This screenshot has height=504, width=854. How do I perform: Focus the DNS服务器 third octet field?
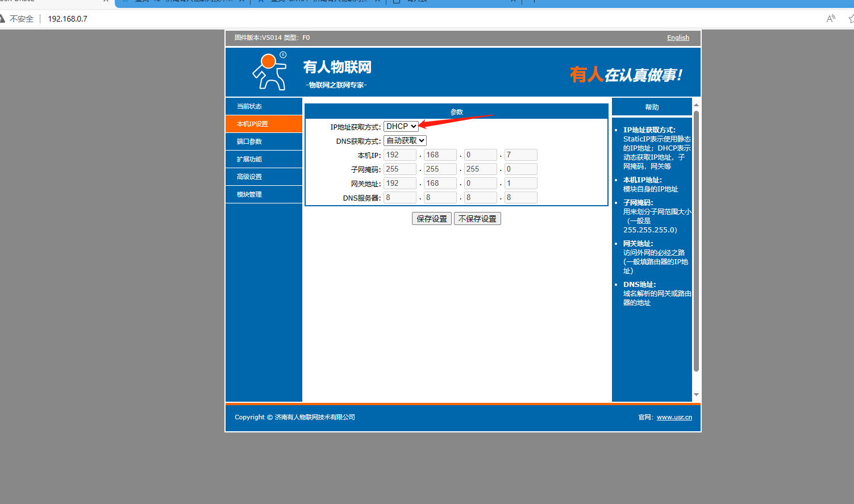[481, 197]
